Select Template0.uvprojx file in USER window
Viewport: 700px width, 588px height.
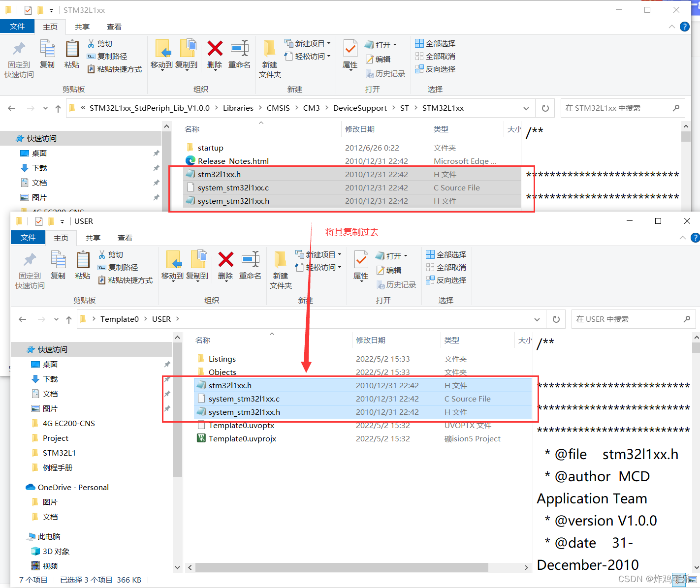[x=242, y=439]
